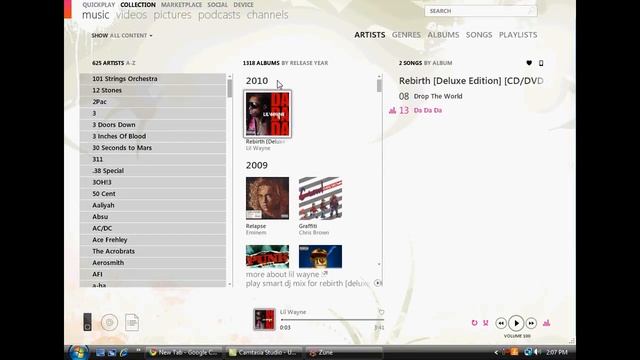Image resolution: width=640 pixels, height=360 pixels.
Task: Rate current track with player heart icon
Action: (x=381, y=312)
